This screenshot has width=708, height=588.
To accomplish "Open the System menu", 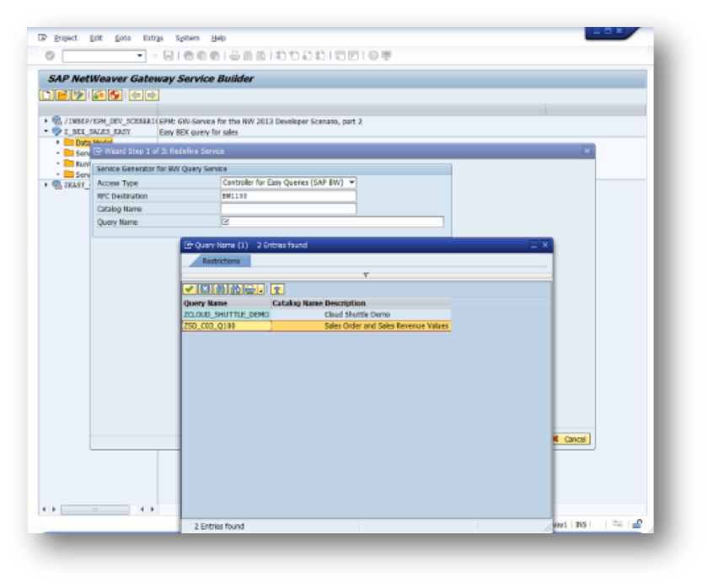I will [x=187, y=38].
